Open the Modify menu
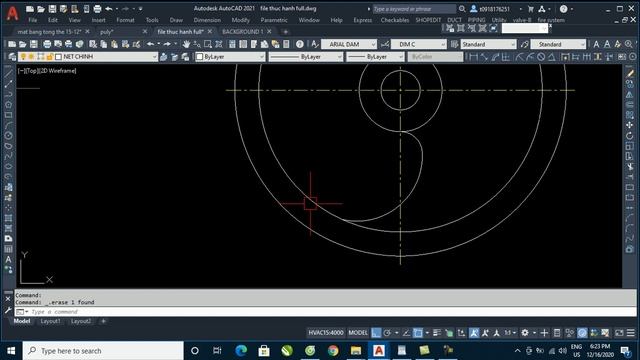Screen dimensions: 640x360 [x=240, y=20]
